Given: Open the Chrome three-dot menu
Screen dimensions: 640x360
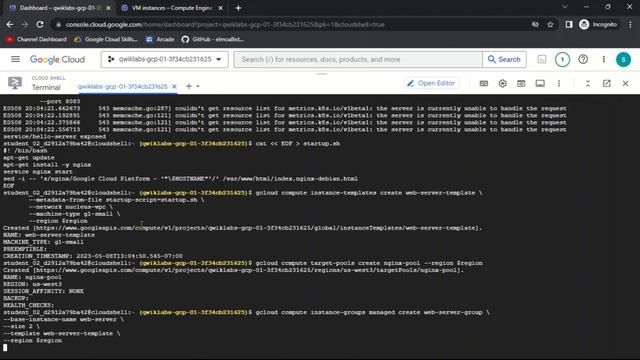Looking at the screenshot, I should [630, 24].
